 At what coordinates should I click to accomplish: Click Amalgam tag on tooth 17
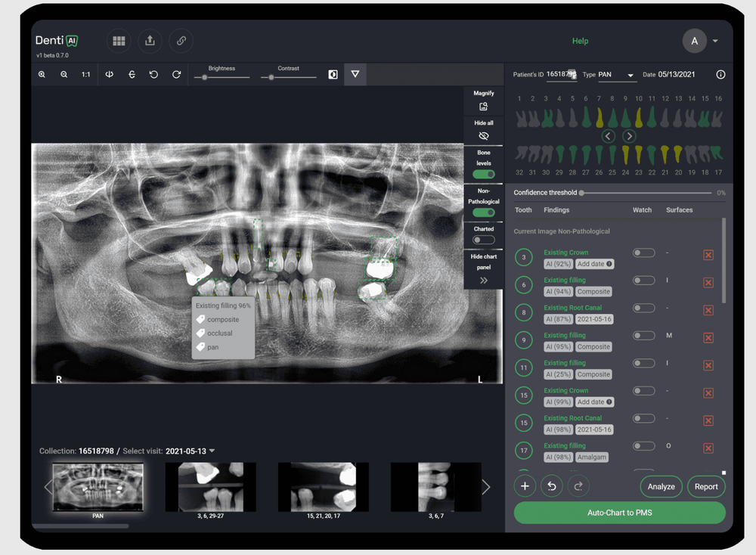592,457
